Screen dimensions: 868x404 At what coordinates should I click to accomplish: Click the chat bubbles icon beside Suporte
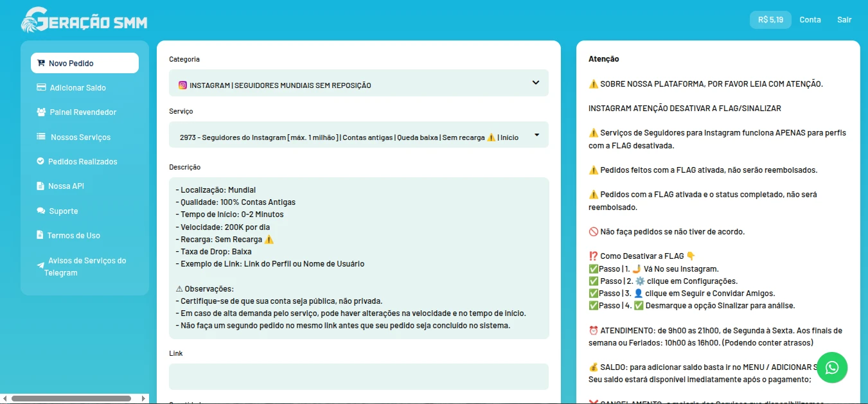pyautogui.click(x=41, y=211)
